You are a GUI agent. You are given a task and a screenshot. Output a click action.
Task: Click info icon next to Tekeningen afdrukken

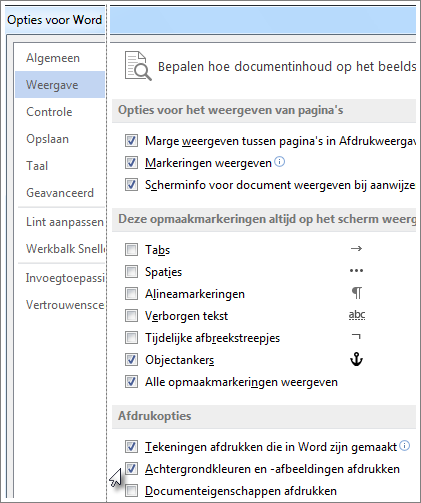[x=404, y=445]
